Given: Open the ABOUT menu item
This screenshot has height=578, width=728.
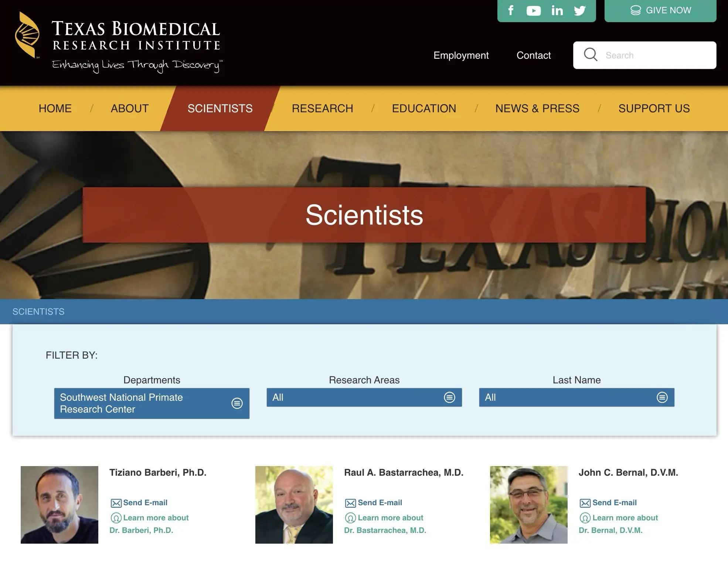Looking at the screenshot, I should (130, 108).
